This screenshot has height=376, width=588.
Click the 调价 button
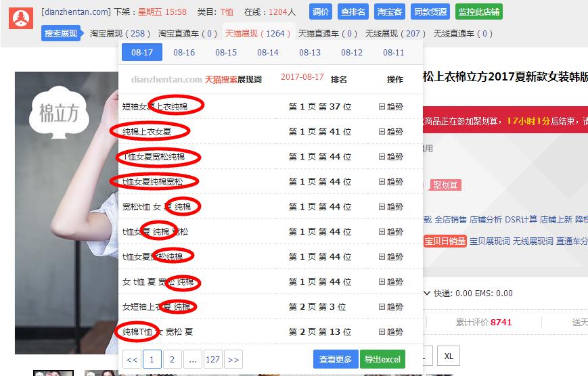(x=321, y=12)
